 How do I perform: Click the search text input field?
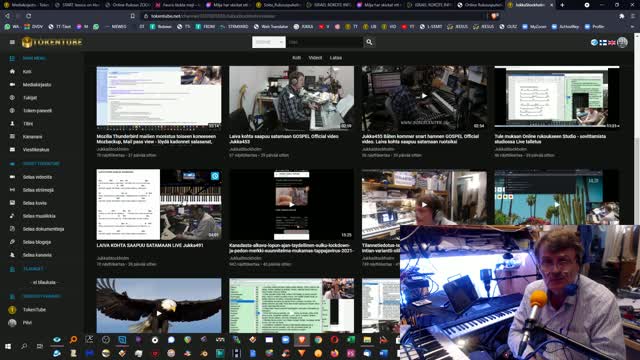[x=324, y=42]
